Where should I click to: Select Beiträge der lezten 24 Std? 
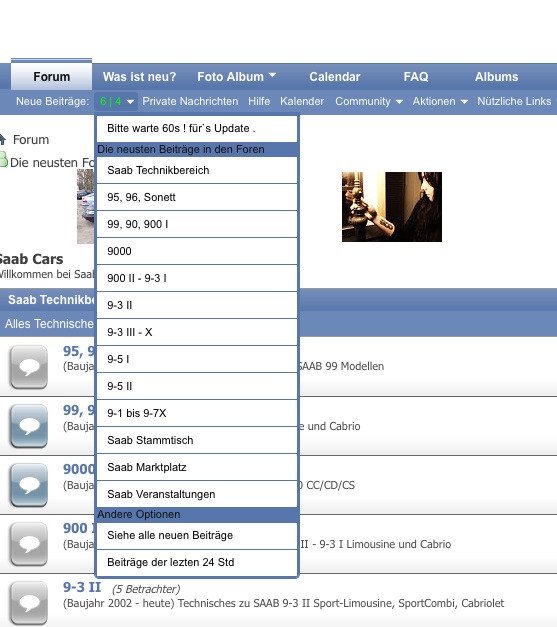coord(197,563)
